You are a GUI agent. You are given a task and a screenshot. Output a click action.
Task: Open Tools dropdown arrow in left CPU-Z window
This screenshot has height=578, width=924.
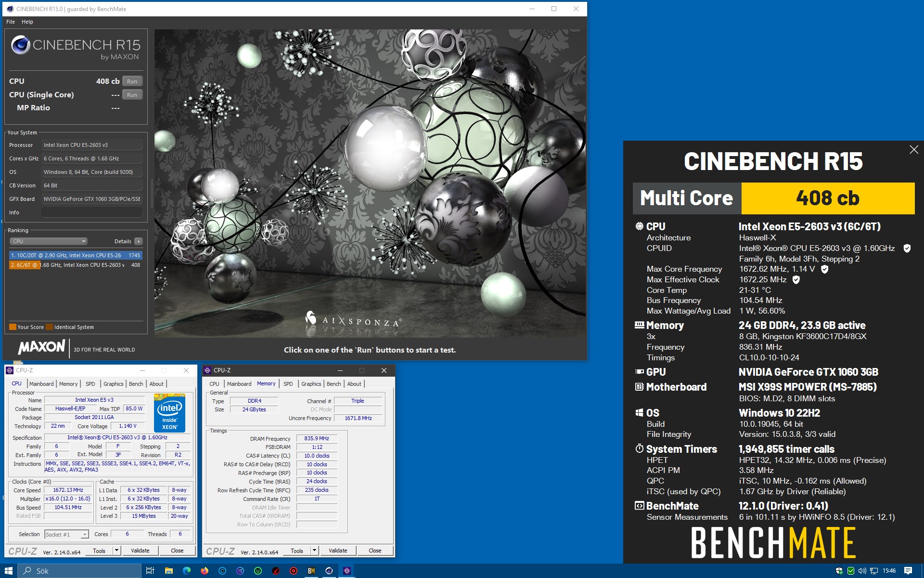(116, 550)
